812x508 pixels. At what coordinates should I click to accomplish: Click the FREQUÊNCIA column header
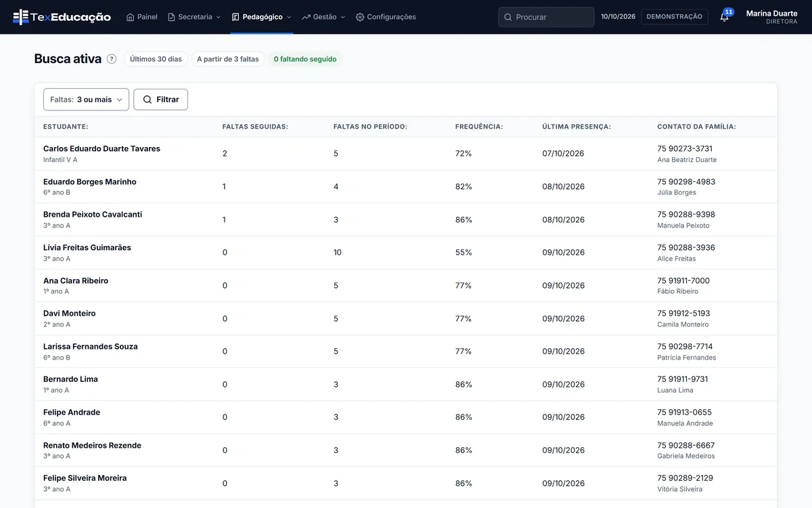(479, 127)
